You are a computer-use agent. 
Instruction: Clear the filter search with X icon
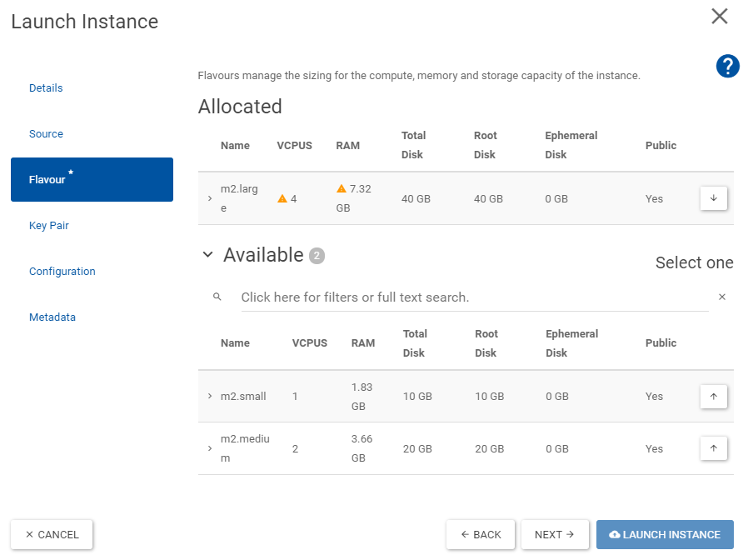pos(722,297)
